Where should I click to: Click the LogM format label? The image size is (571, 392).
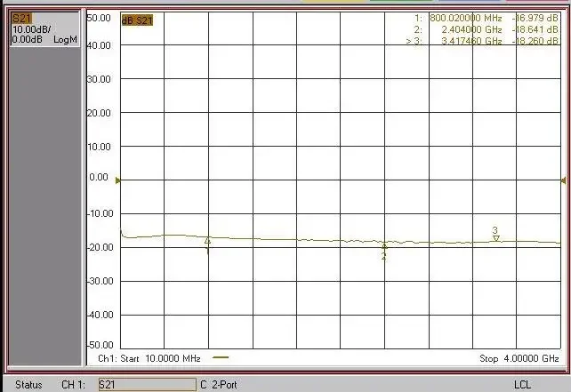pyautogui.click(x=65, y=39)
